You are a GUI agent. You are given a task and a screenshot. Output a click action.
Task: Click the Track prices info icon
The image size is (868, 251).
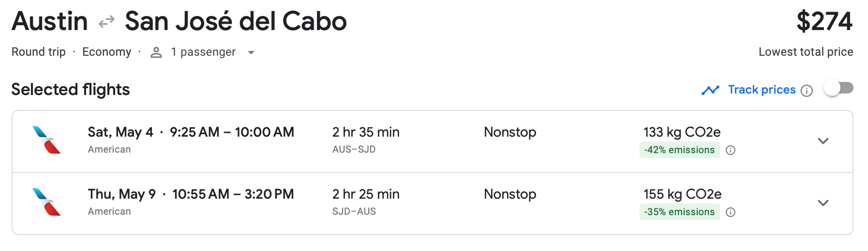tap(807, 91)
